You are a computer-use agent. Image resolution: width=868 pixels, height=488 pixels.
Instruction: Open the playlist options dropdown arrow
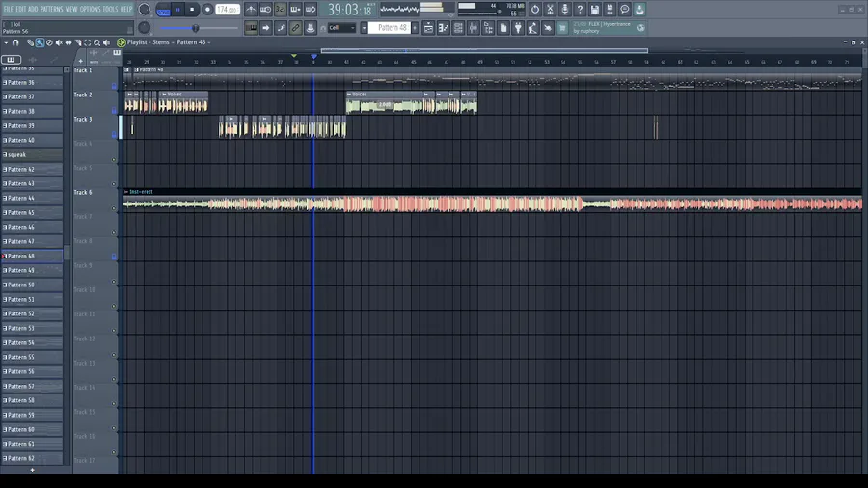6,42
